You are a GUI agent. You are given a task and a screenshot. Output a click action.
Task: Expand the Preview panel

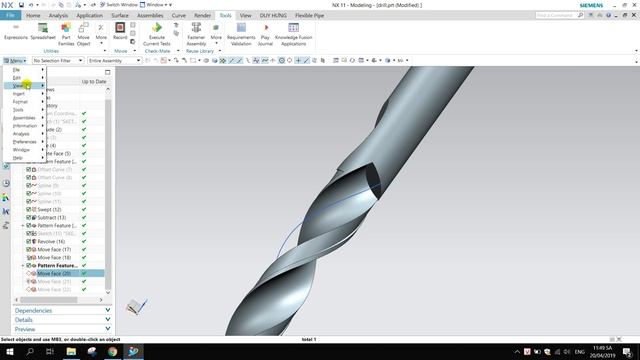coord(62,329)
